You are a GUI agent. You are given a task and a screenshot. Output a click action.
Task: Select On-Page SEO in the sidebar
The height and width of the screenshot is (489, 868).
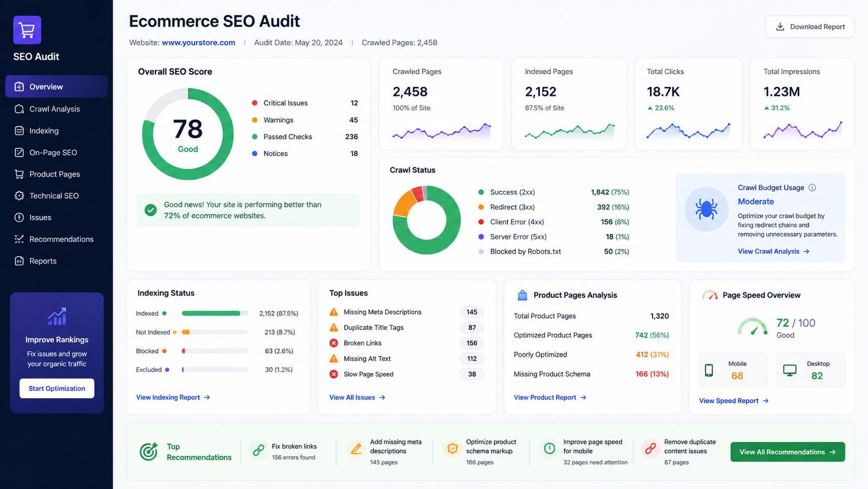[57, 152]
